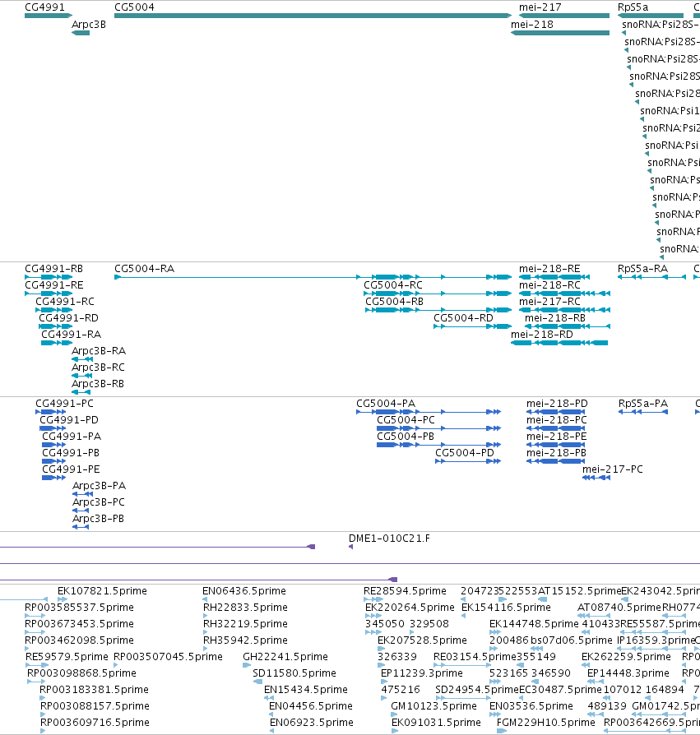
Task: Select EST EN06436.5prime
Action: [243, 591]
